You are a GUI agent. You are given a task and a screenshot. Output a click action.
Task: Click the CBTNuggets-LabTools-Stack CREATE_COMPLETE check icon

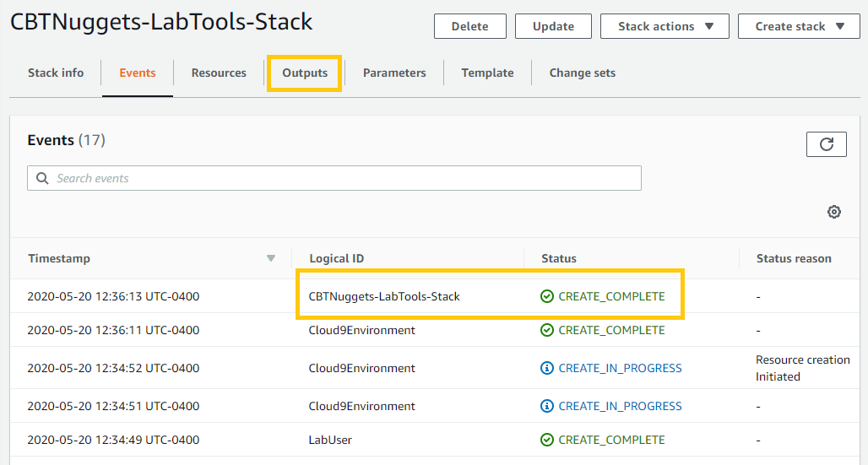(547, 296)
